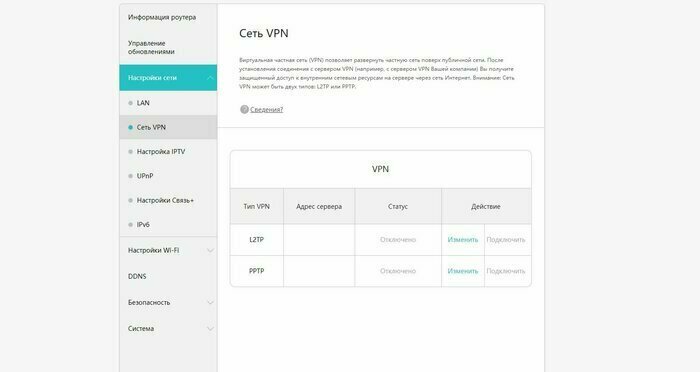This screenshot has height=372, width=700.
Task: Expand the Настройки Wi-Fi section chevron
Action: [210, 251]
